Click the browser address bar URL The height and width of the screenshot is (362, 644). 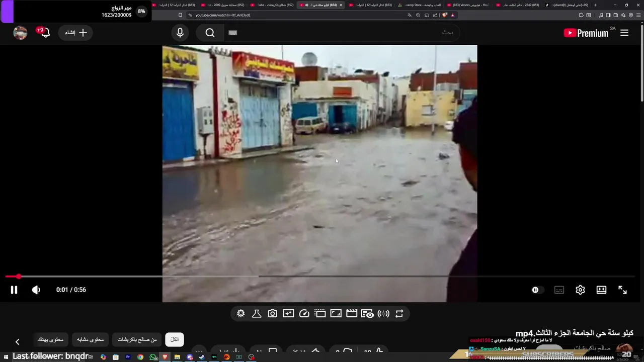point(223,15)
